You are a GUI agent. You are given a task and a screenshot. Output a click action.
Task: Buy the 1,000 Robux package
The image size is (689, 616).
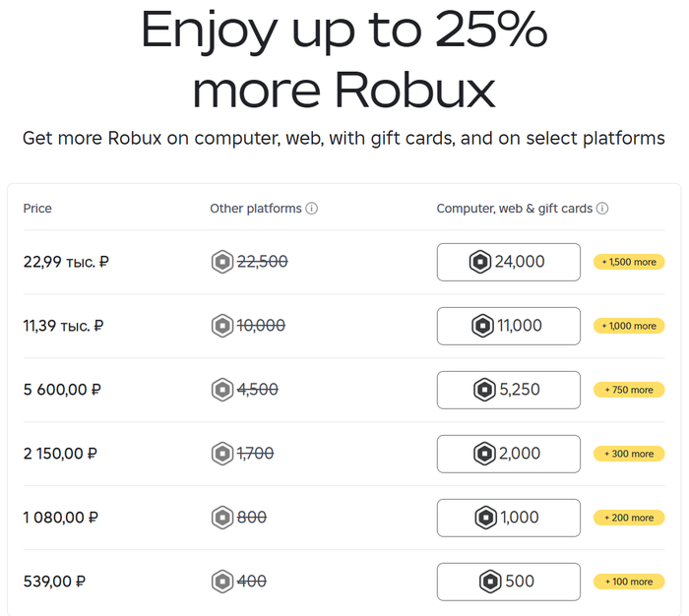[508, 518]
